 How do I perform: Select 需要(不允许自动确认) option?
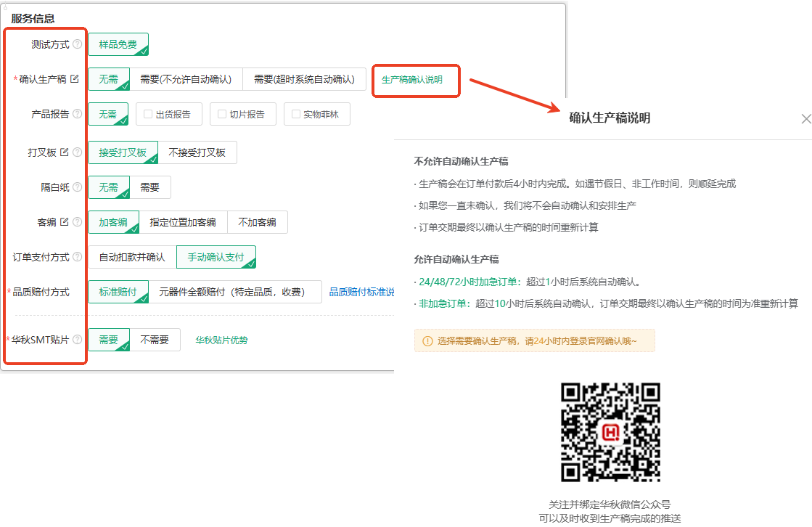click(x=186, y=79)
